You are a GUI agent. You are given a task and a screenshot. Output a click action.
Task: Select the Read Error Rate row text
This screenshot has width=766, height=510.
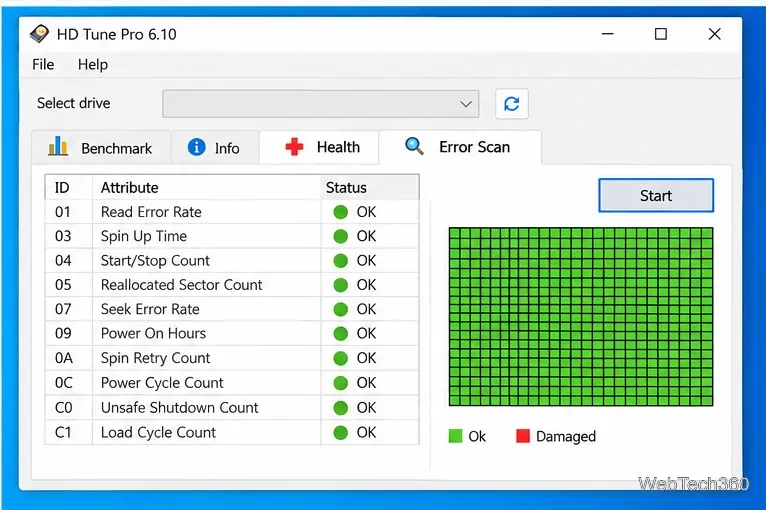coord(151,212)
